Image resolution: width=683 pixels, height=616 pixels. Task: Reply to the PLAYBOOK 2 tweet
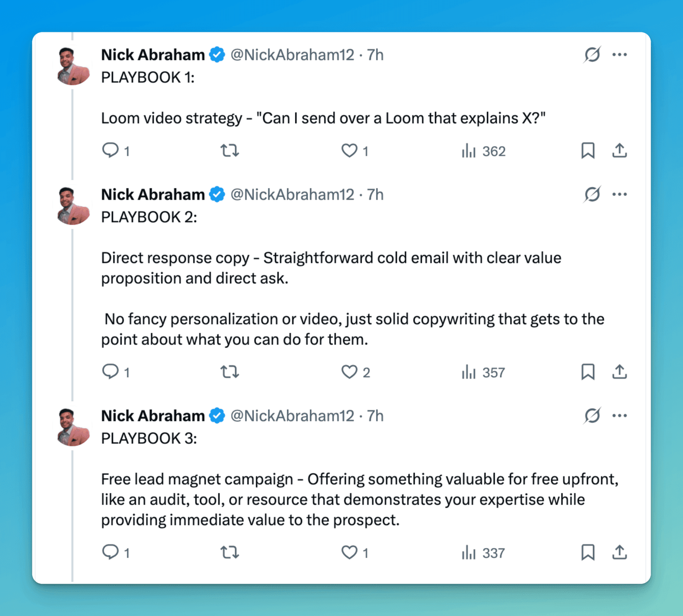[x=110, y=372]
